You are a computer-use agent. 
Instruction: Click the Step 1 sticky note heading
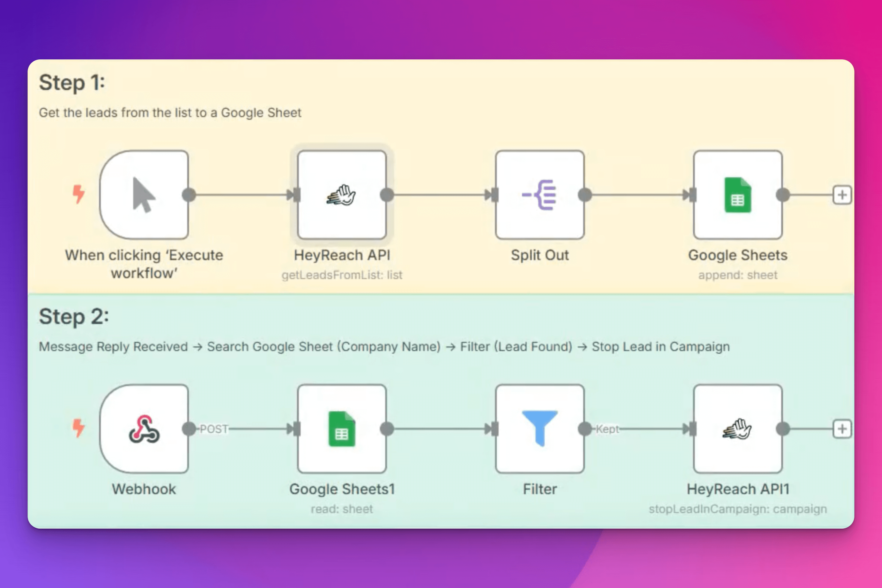click(72, 82)
